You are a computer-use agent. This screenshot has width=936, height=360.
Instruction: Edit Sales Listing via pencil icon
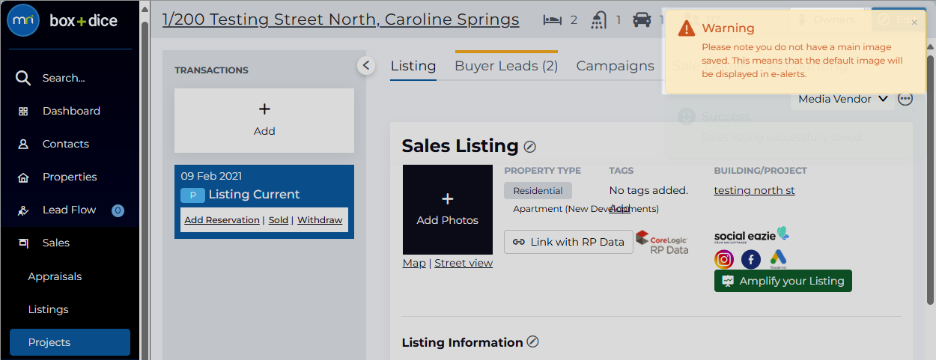[x=530, y=146]
